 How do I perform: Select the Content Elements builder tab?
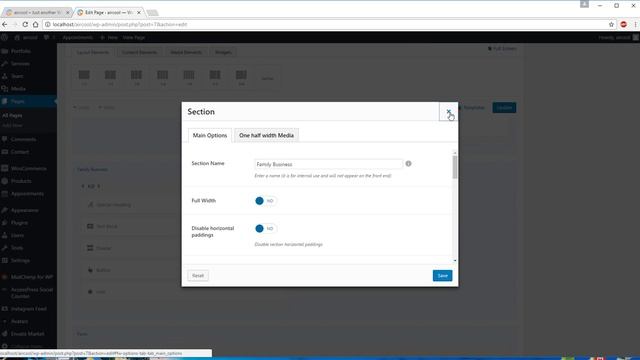pyautogui.click(x=139, y=52)
